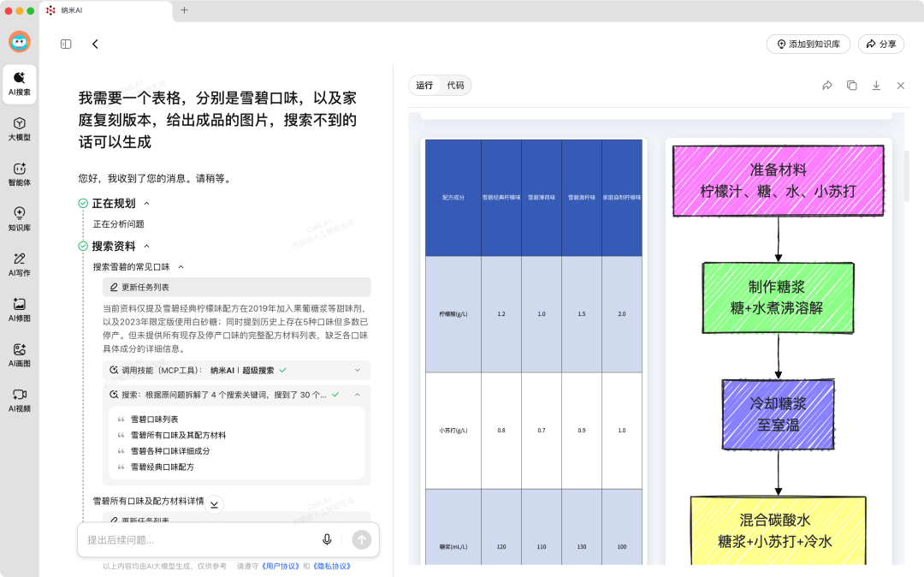Open AI画图 tool

coord(20,355)
